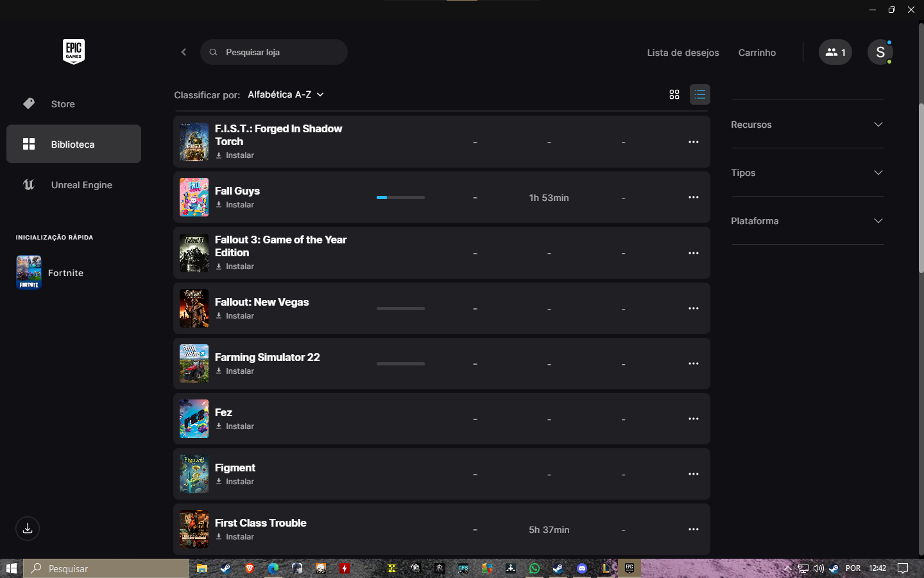Click the vertical scrollbar of the library
The height and width of the screenshot is (578, 924).
click(x=921, y=189)
